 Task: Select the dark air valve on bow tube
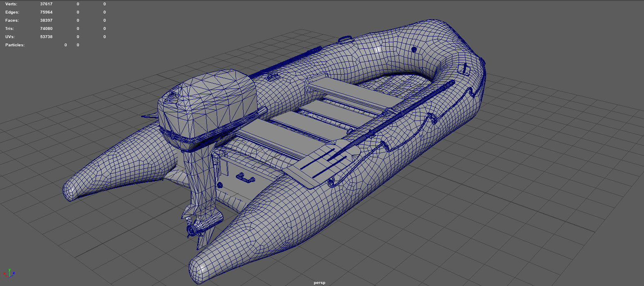tap(414, 50)
